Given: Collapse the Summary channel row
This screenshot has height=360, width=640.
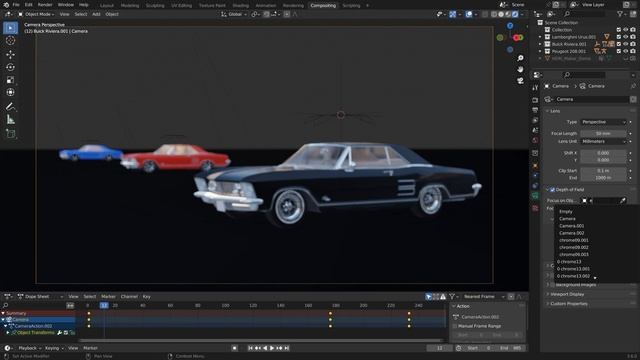Looking at the screenshot, I should 3,313.
